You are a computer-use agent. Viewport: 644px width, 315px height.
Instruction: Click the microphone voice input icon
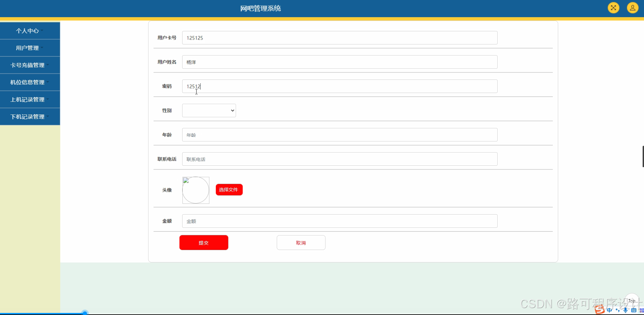pos(625,310)
